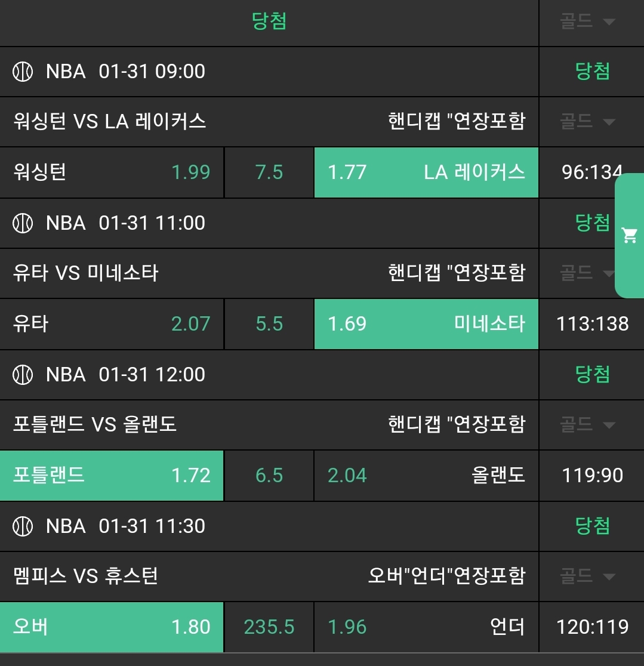This screenshot has height=666, width=644.
Task: Pick 유타 at 2.07 odds
Action: click(112, 324)
